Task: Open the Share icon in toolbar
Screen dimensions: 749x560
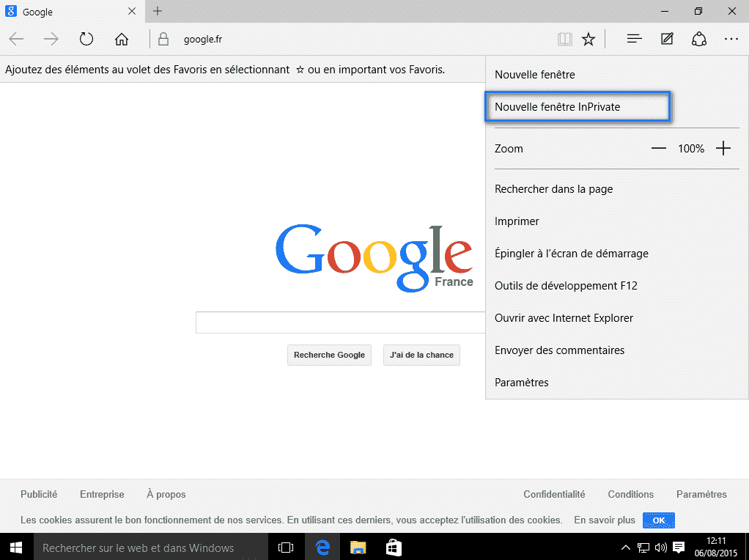Action: coord(699,40)
